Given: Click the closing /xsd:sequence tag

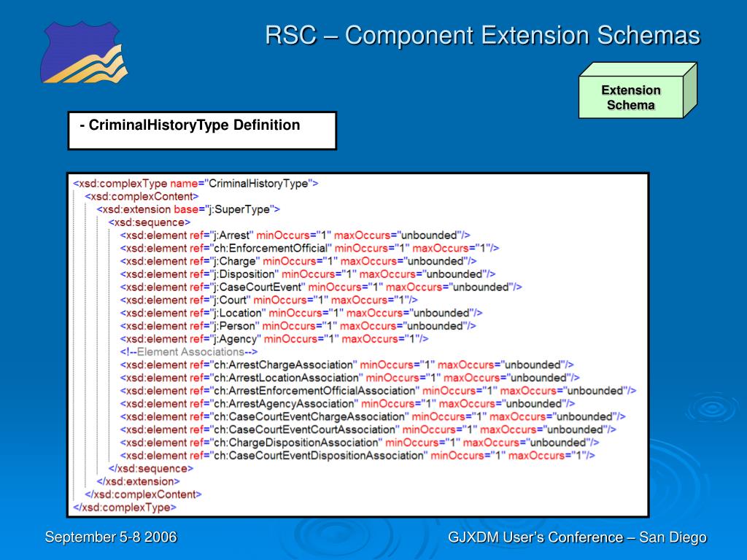Looking at the screenshot, I should tap(150, 469).
